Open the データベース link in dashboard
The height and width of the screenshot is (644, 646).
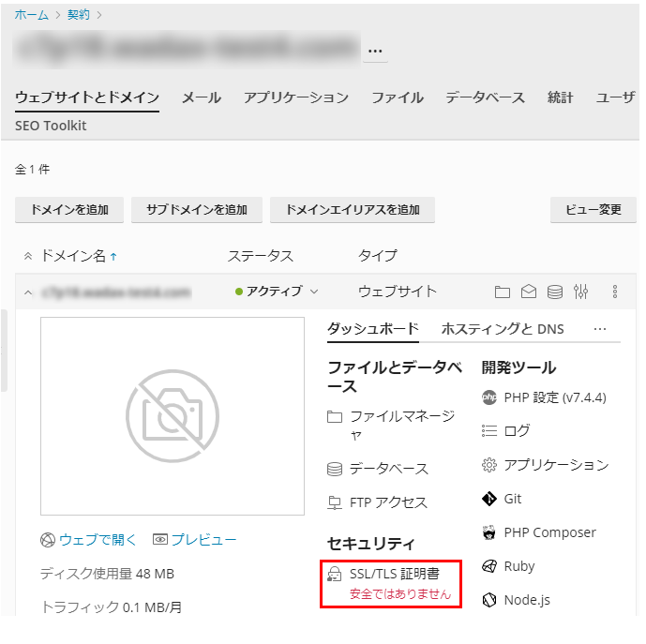[x=389, y=469]
